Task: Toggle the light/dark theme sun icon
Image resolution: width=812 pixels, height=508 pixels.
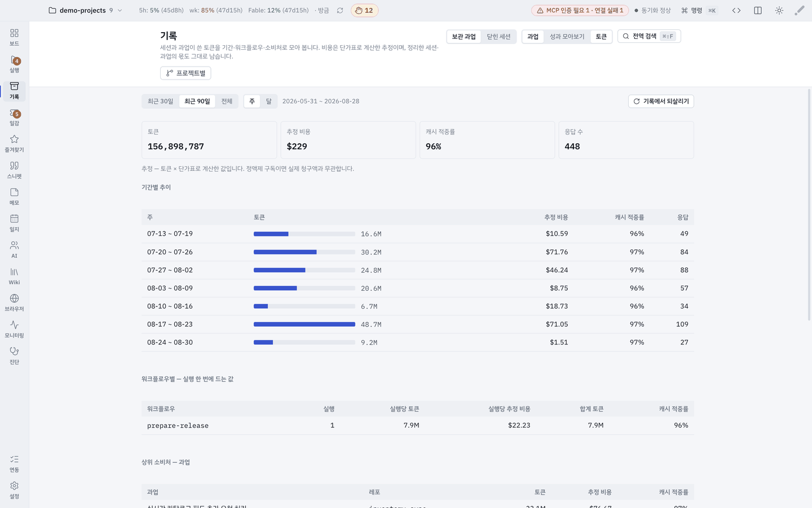Action: (x=779, y=10)
